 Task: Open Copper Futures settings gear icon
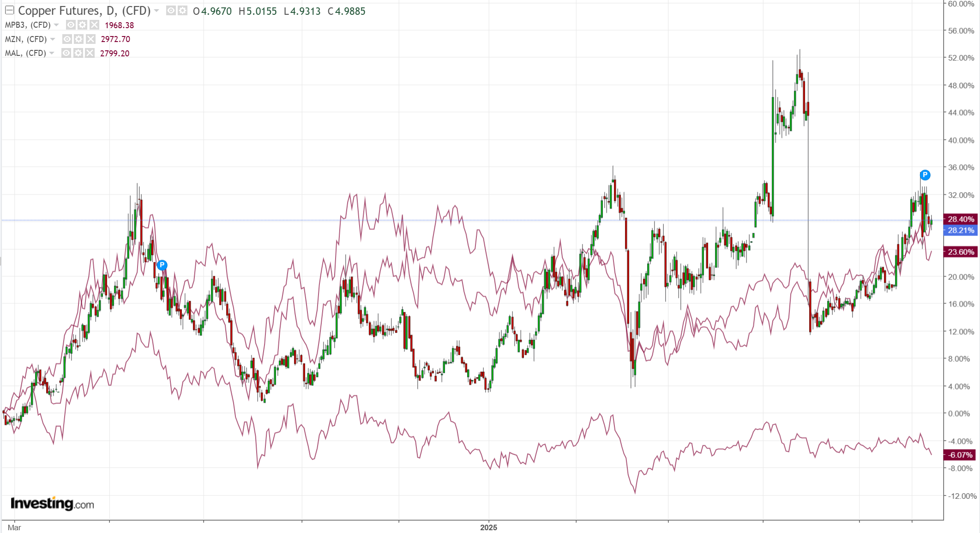[x=183, y=11]
